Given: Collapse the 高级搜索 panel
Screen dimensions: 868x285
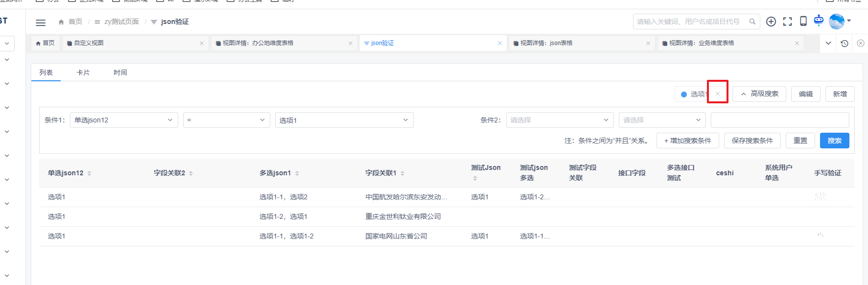Looking at the screenshot, I should tap(759, 94).
